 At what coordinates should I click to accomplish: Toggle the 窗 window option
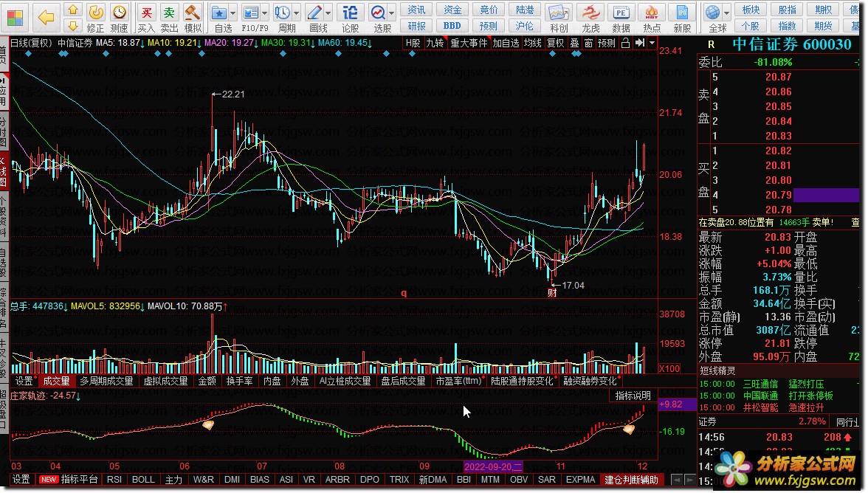click(588, 43)
